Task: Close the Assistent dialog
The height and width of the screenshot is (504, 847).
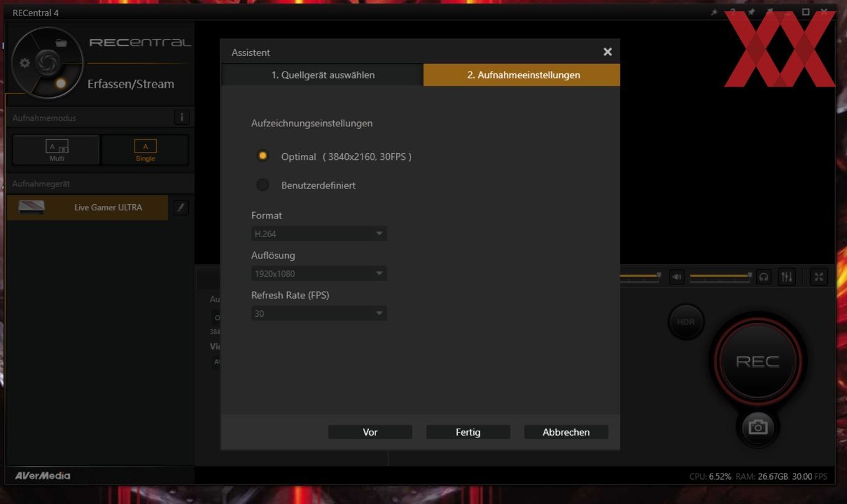Action: point(608,52)
